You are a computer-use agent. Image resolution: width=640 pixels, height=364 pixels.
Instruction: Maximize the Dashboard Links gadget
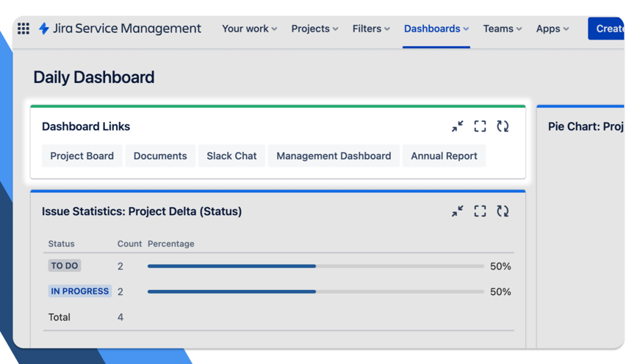tap(480, 127)
